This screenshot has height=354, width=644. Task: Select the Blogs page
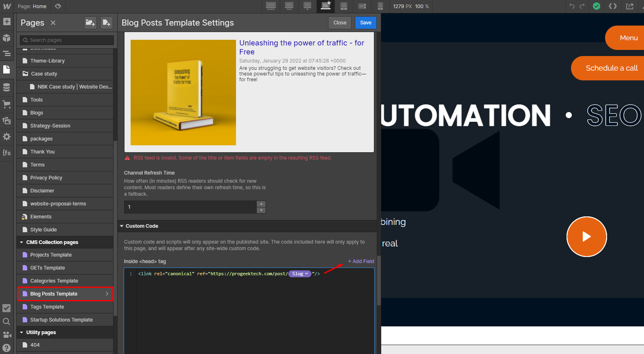coord(65,113)
